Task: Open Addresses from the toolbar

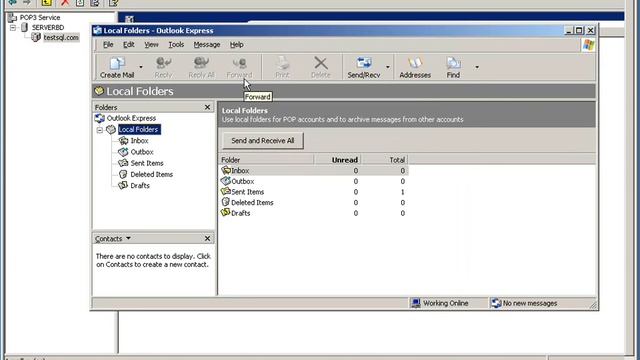Action: [x=415, y=67]
